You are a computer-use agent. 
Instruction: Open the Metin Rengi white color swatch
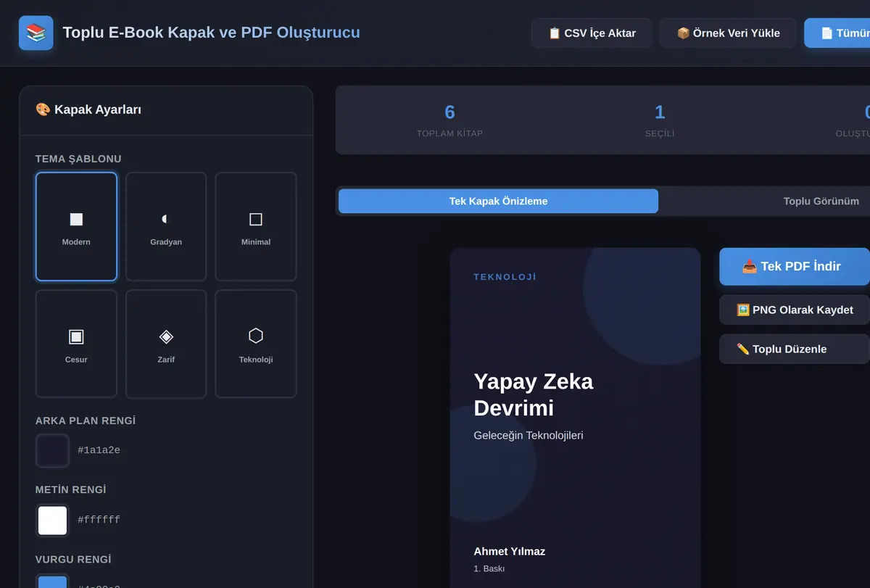52,520
